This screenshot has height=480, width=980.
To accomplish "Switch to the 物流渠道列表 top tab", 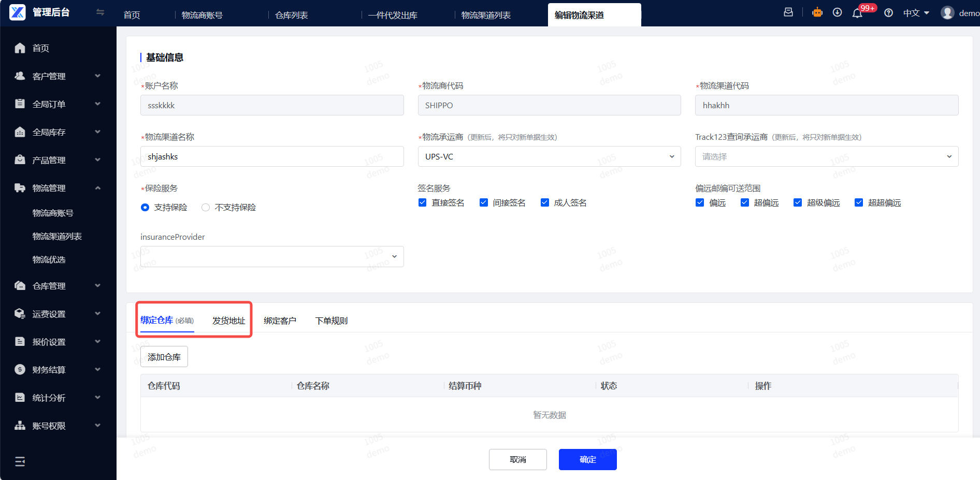I will [486, 15].
